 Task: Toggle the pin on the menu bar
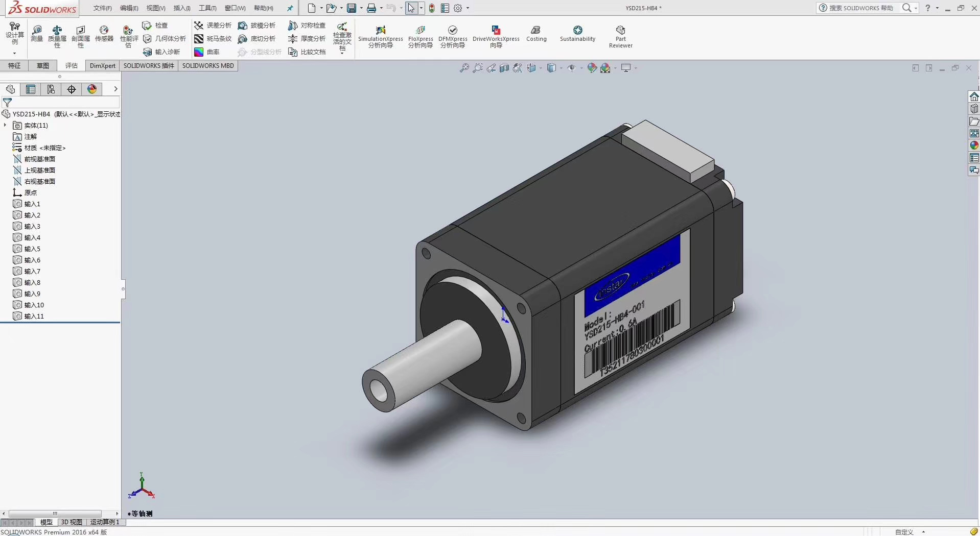290,8
